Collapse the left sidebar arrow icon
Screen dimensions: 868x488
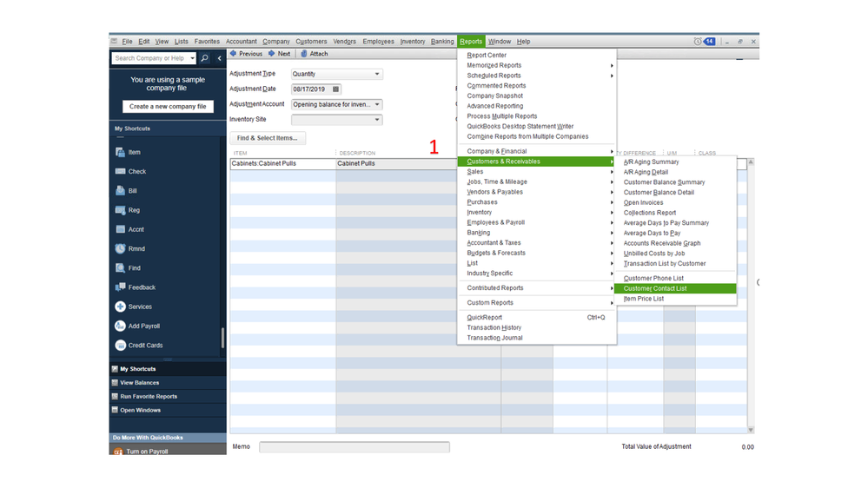click(x=219, y=58)
